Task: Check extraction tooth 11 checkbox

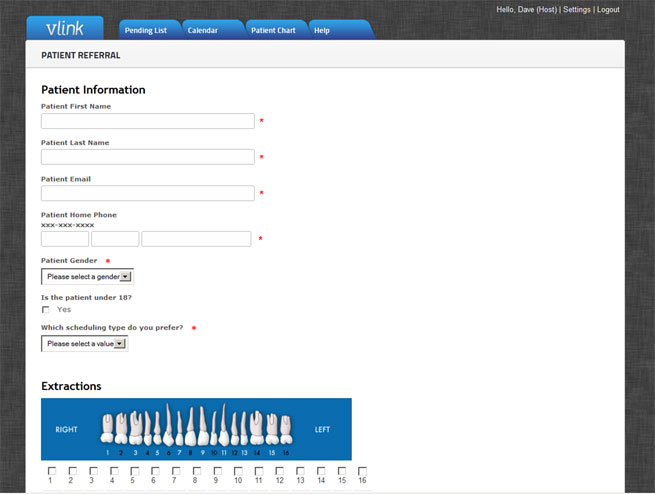Action: click(x=259, y=471)
